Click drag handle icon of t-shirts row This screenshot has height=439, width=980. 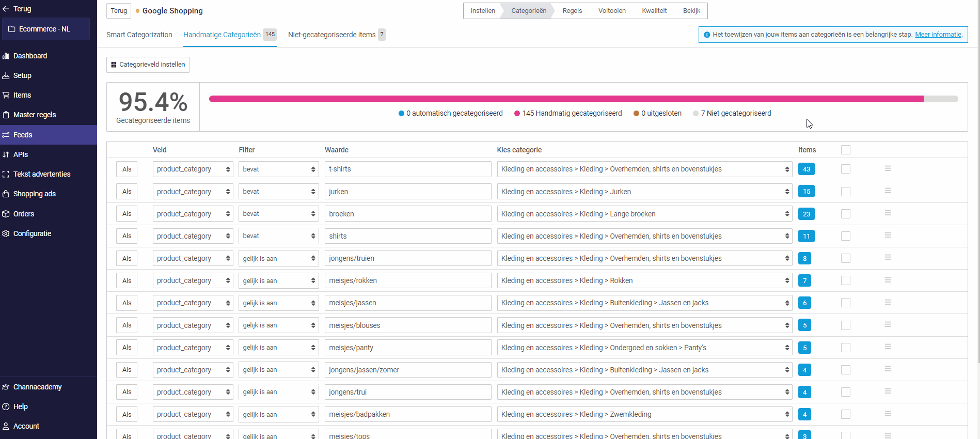(888, 168)
